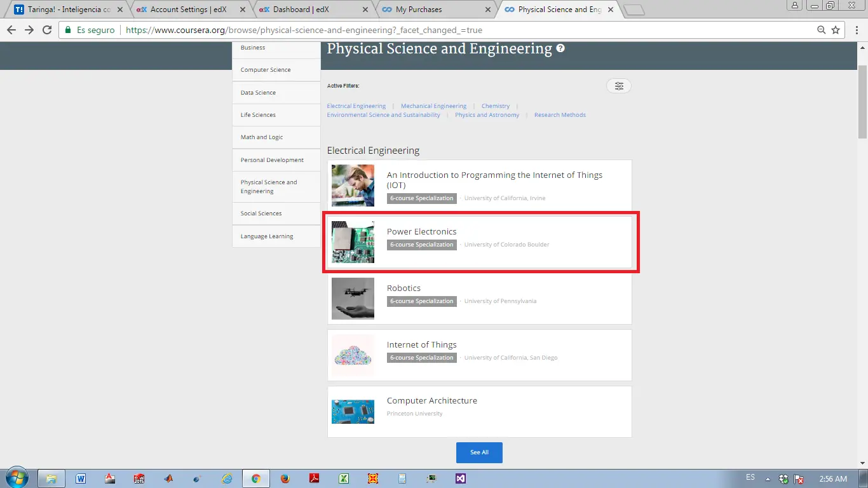Click the Power Electronics circuit board thumbnail
This screenshot has width=868, height=488.
(x=353, y=242)
